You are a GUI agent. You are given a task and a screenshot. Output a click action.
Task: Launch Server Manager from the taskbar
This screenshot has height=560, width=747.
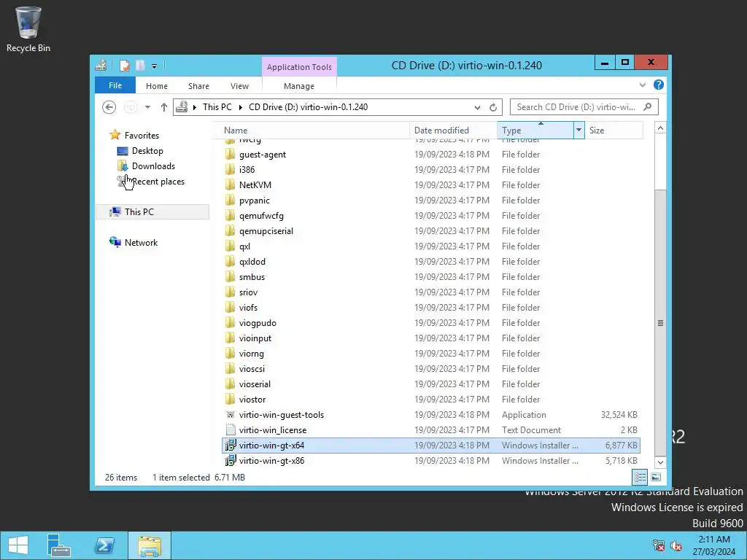click(x=59, y=545)
